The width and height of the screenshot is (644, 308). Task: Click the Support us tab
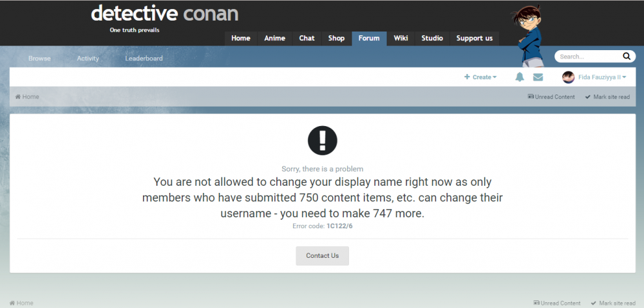(474, 39)
